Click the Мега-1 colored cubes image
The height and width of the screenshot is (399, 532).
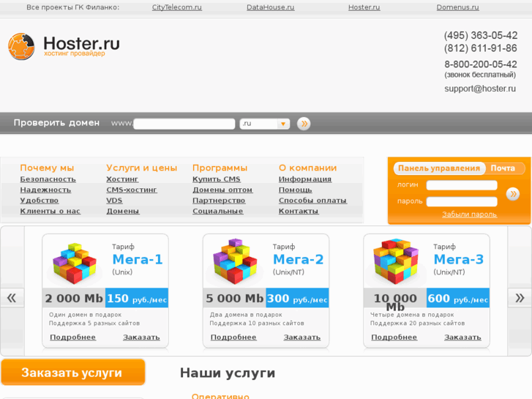75,263
